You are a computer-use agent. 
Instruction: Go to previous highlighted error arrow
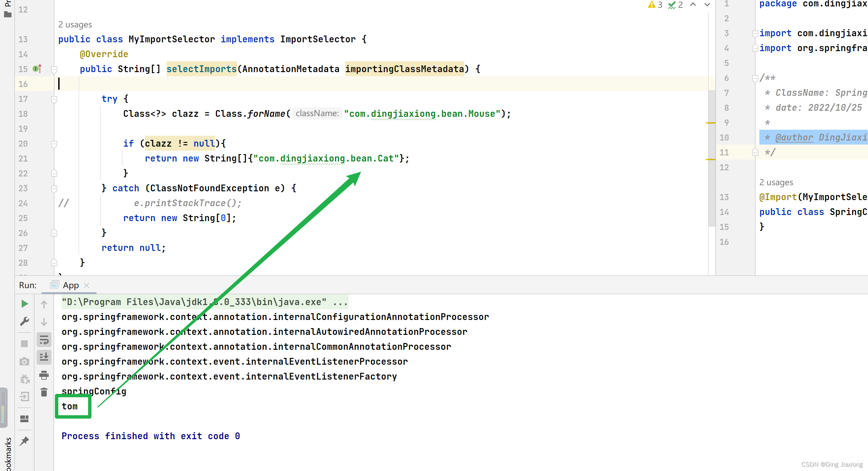[693, 4]
